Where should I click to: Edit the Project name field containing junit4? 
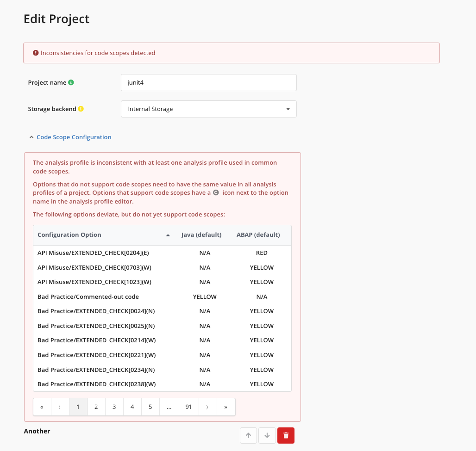pyautogui.click(x=209, y=82)
